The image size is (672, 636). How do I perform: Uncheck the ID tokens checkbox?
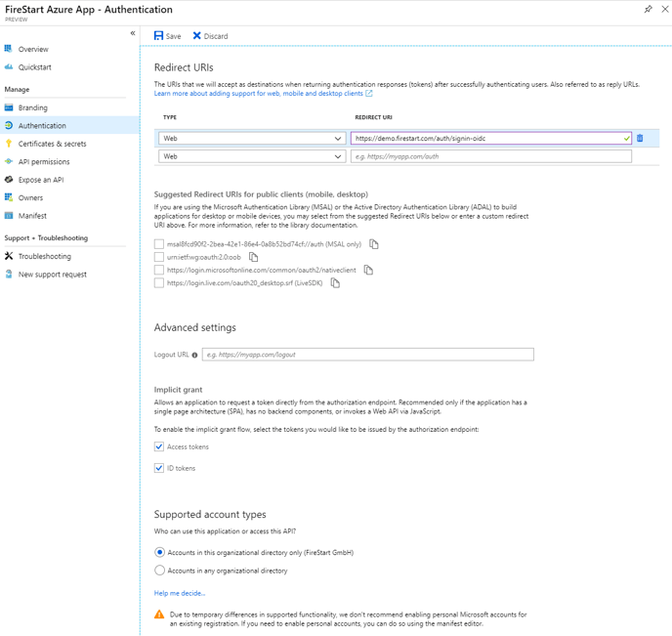(x=159, y=468)
